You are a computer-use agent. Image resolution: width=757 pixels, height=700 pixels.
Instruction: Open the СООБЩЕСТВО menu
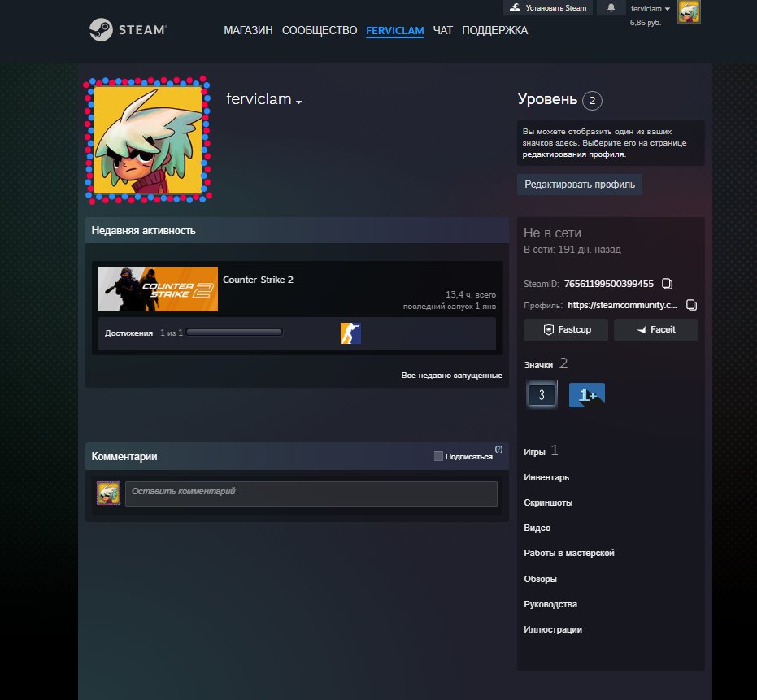tap(319, 30)
